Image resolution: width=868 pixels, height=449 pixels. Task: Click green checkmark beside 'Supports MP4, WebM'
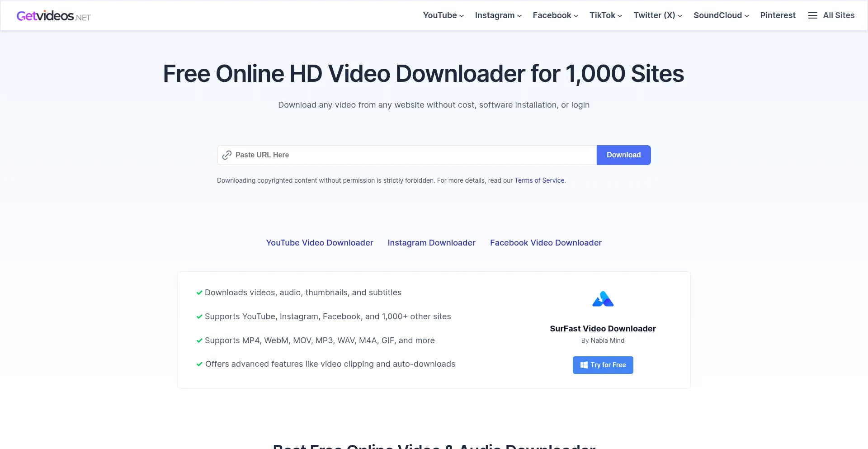199,341
